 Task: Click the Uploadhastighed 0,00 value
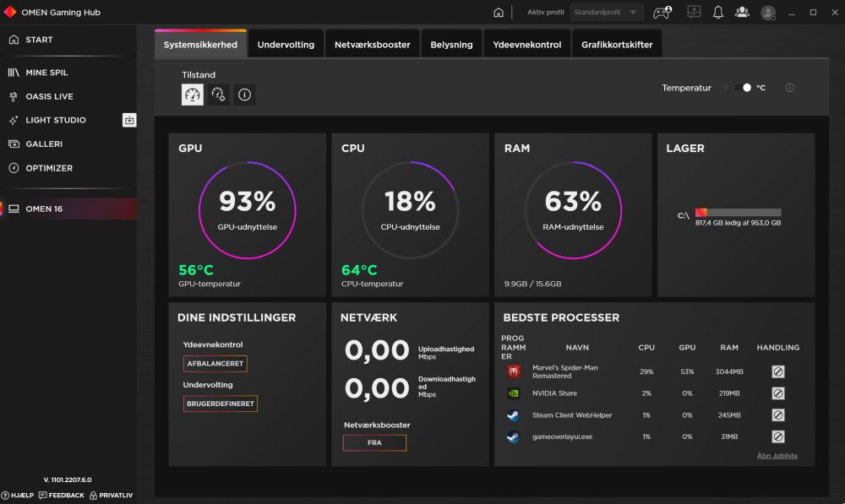click(x=377, y=350)
